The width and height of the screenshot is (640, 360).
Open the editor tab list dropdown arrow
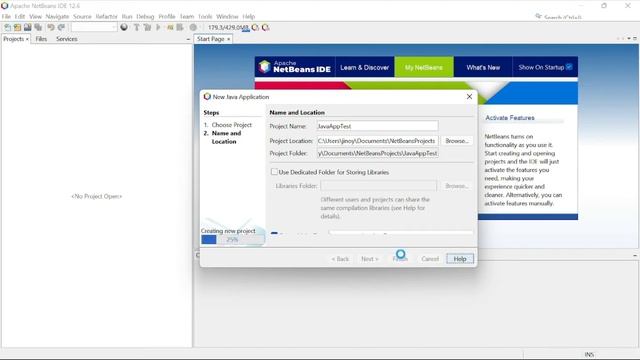(629, 38)
